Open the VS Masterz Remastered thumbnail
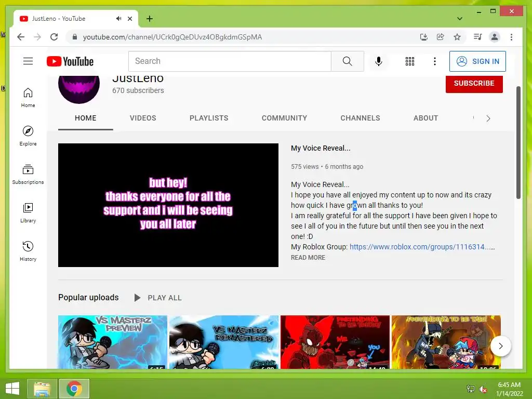532x399 pixels. tap(224, 342)
